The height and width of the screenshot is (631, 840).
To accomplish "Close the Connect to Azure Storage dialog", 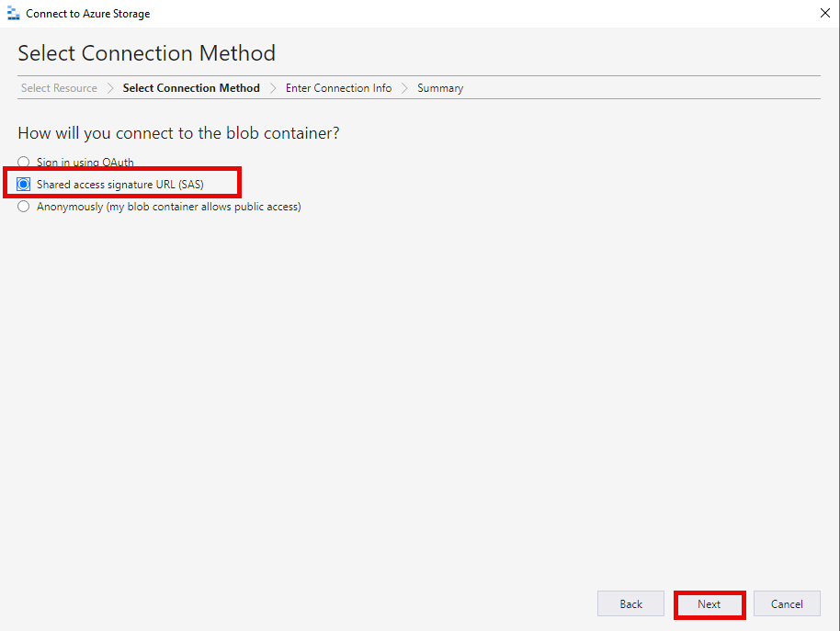I will tap(823, 14).
